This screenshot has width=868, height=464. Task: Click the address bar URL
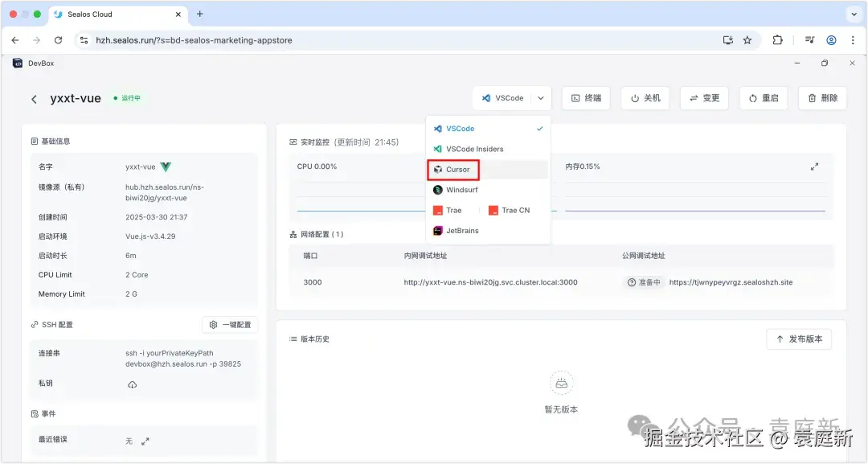[x=194, y=40]
